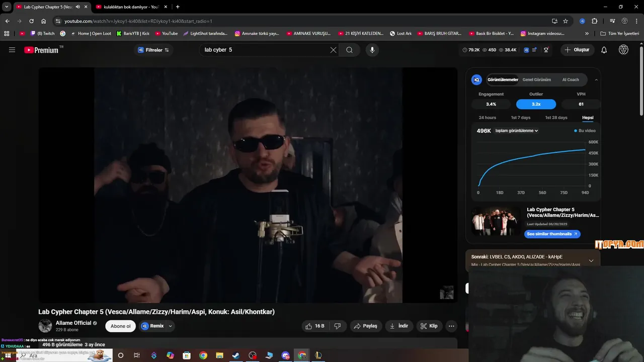
Task: Switch to the AI Coach tab
Action: tap(571, 79)
